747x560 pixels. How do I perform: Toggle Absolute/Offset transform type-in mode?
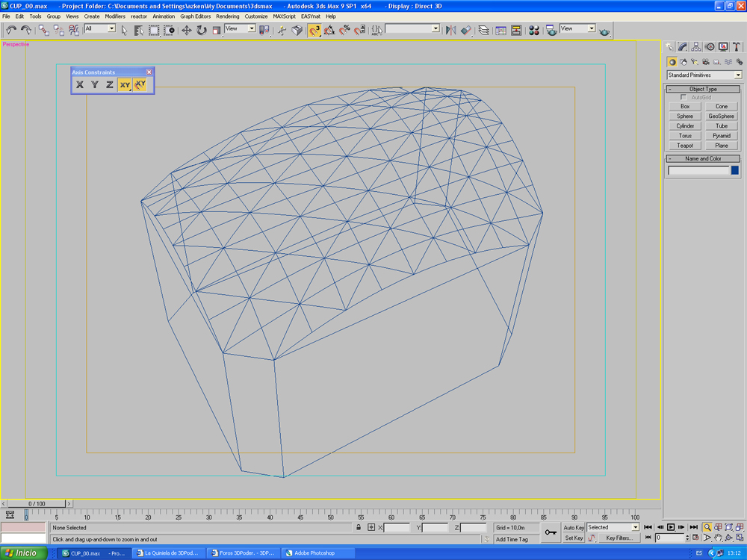click(x=371, y=527)
